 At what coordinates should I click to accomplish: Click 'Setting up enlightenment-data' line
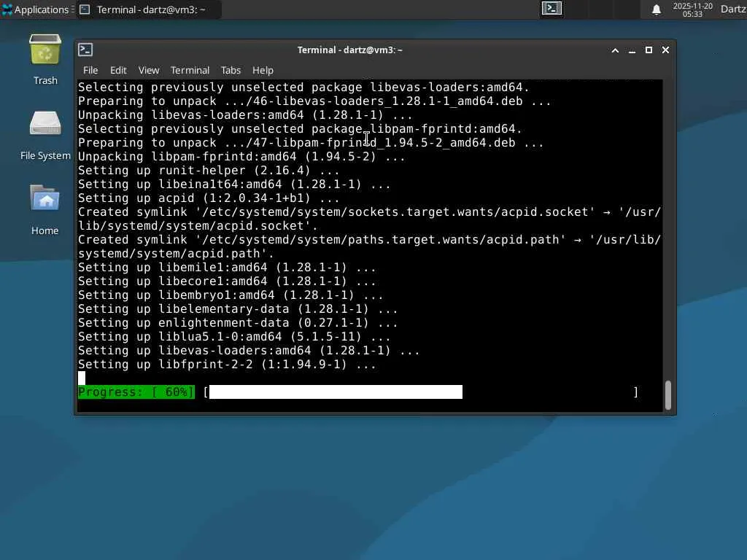238,323
